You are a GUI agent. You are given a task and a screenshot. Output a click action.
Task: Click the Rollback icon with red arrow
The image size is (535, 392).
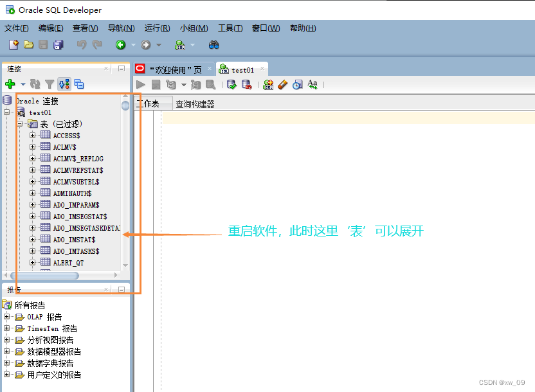246,85
